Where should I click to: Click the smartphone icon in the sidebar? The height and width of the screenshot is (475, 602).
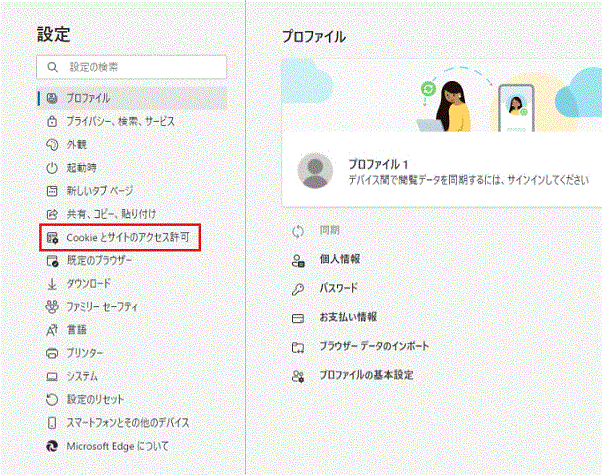click(52, 423)
